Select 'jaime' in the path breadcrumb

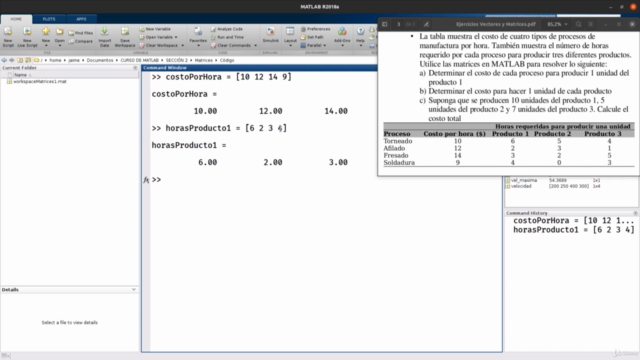click(74, 60)
